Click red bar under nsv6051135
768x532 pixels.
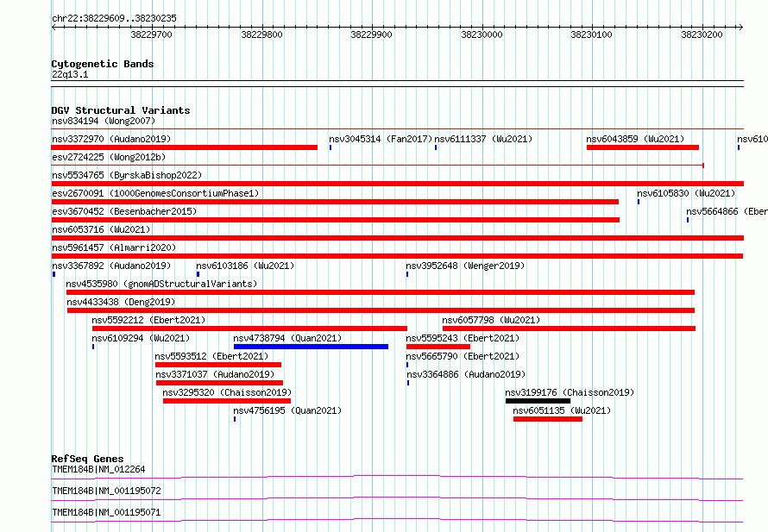click(548, 419)
